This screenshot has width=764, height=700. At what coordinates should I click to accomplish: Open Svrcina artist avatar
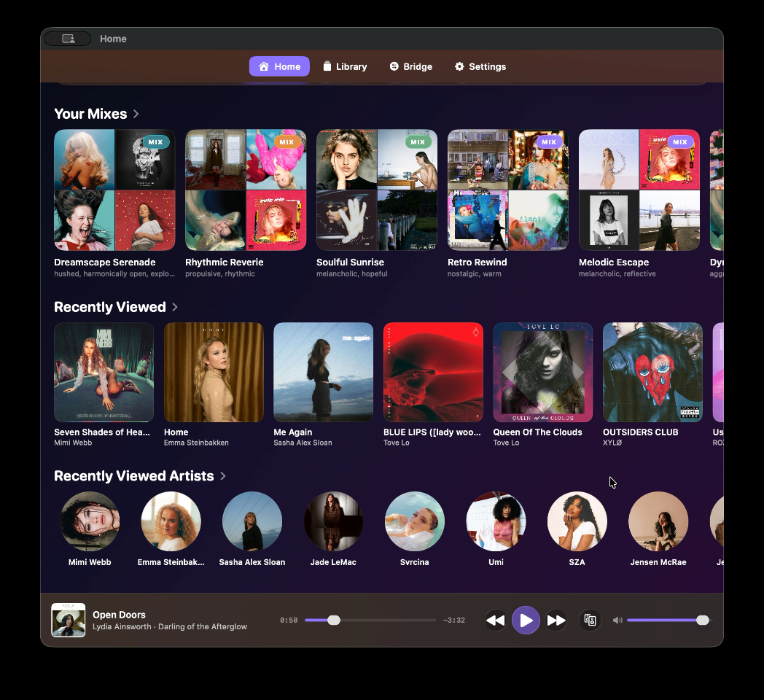[x=415, y=521]
